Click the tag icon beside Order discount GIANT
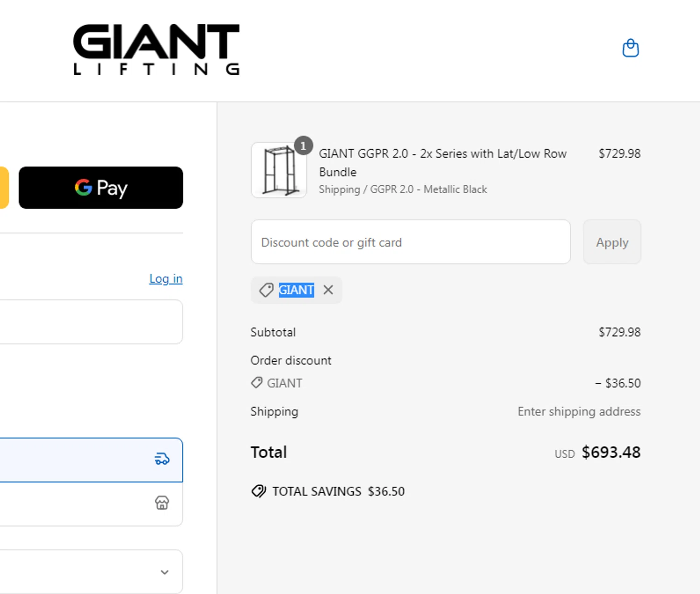The height and width of the screenshot is (594, 700). click(x=257, y=383)
